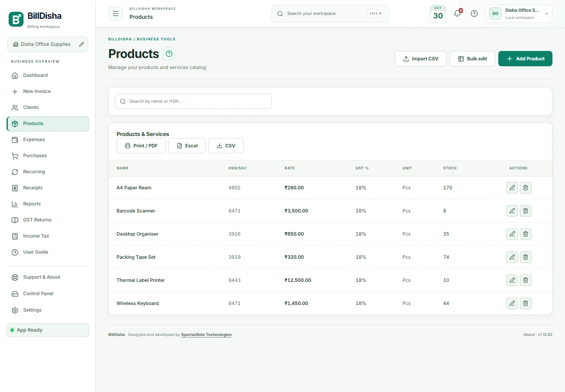
Task: Open the Expenses page
Action: (x=48, y=140)
